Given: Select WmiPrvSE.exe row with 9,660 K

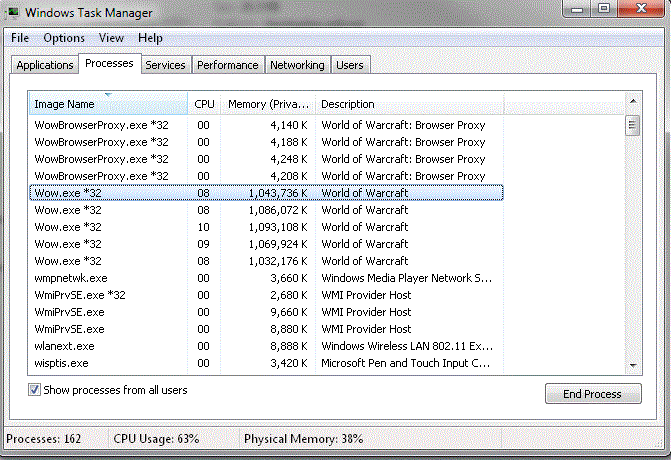Looking at the screenshot, I should click(x=266, y=312).
